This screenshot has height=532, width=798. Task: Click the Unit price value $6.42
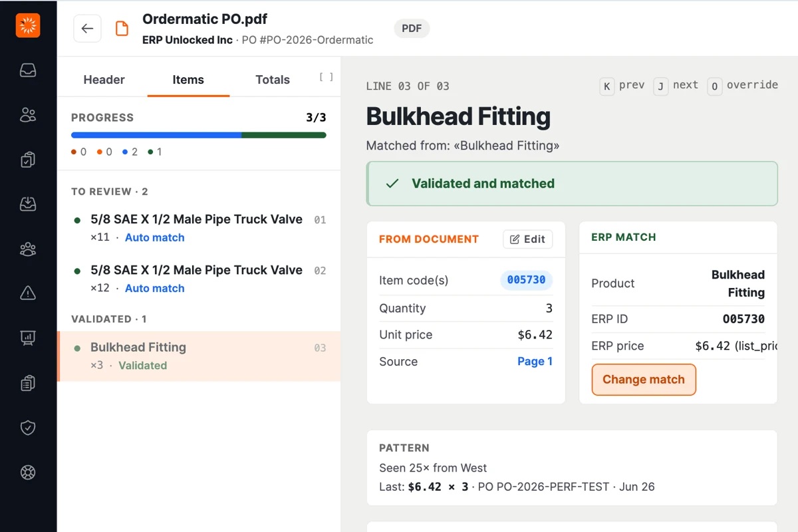(x=535, y=335)
